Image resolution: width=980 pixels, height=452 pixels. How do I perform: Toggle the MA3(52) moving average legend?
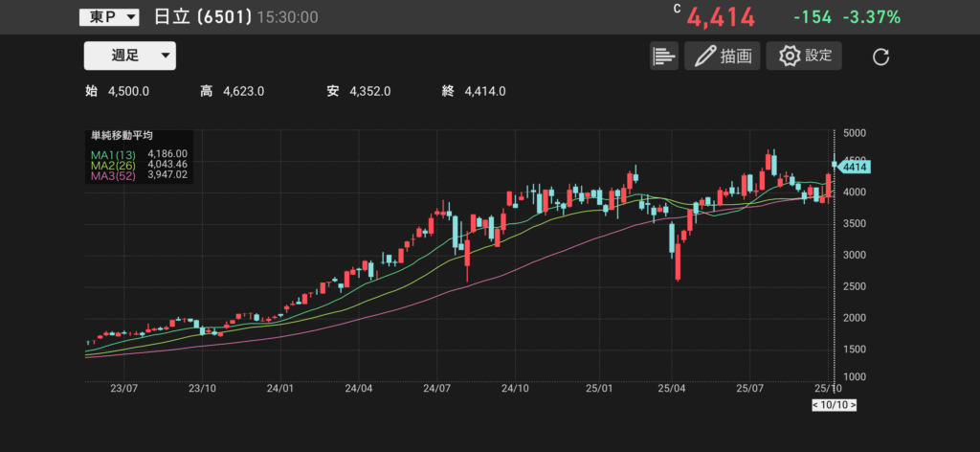tap(113, 176)
